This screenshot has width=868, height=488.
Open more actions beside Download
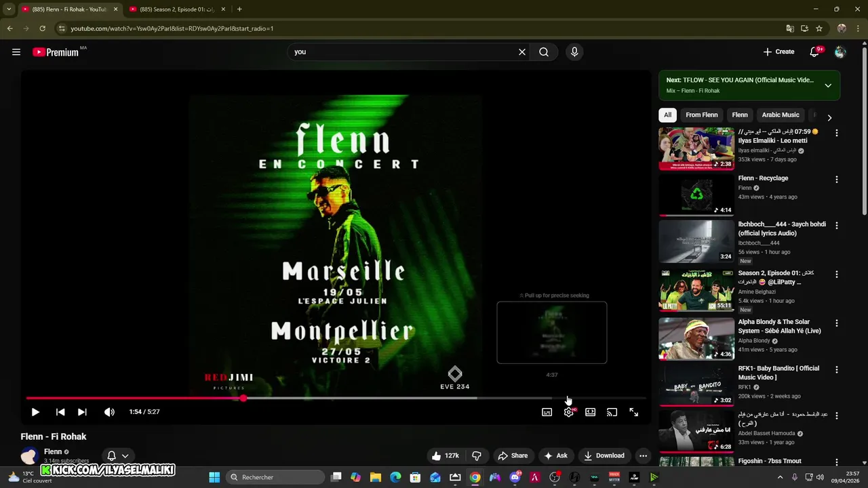coord(644,456)
